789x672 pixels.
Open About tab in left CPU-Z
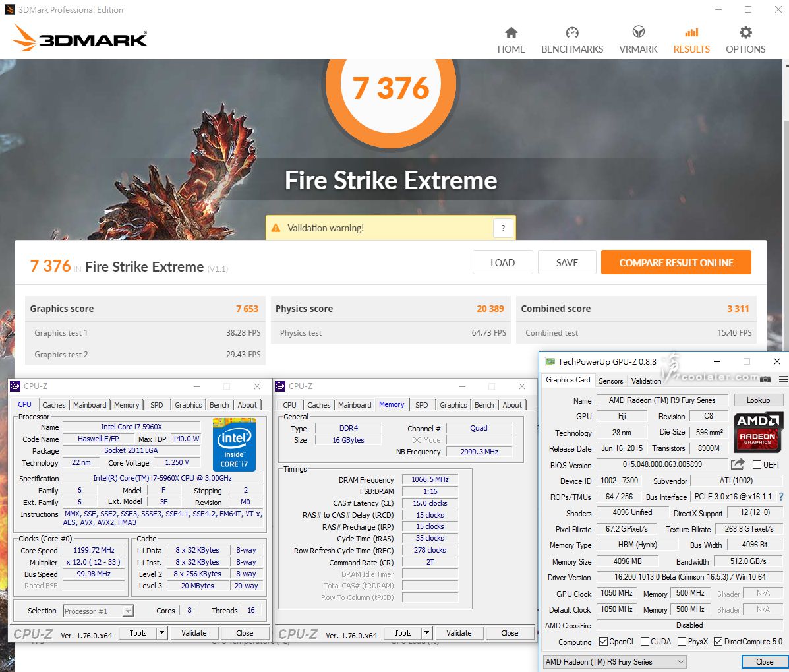coord(247,405)
